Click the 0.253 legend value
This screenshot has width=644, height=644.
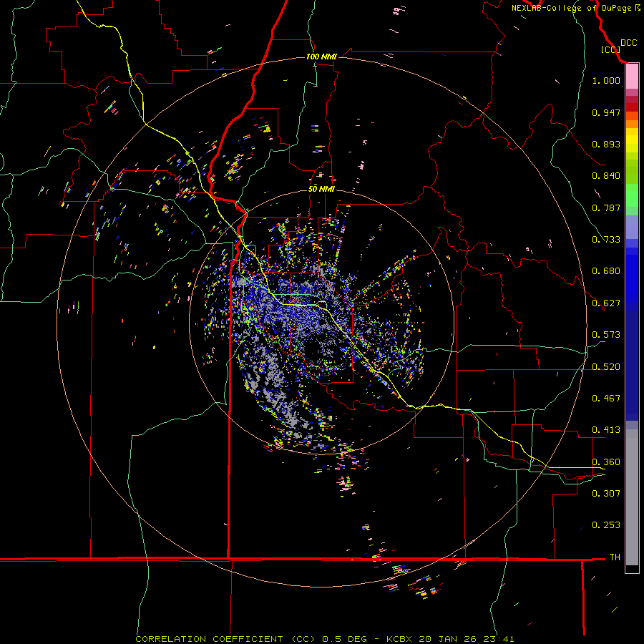point(606,525)
